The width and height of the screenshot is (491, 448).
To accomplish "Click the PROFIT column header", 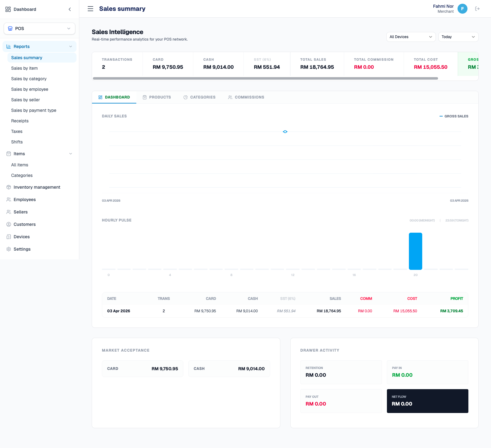I will coord(457,299).
